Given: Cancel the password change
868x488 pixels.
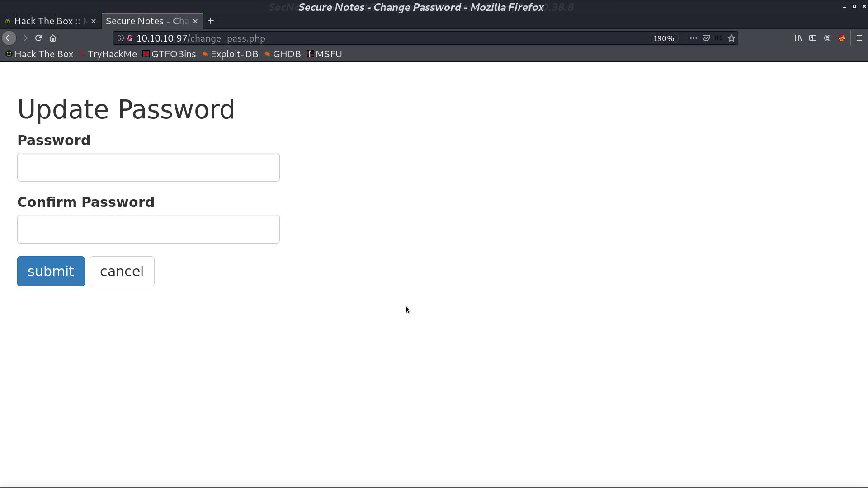Looking at the screenshot, I should tap(122, 271).
